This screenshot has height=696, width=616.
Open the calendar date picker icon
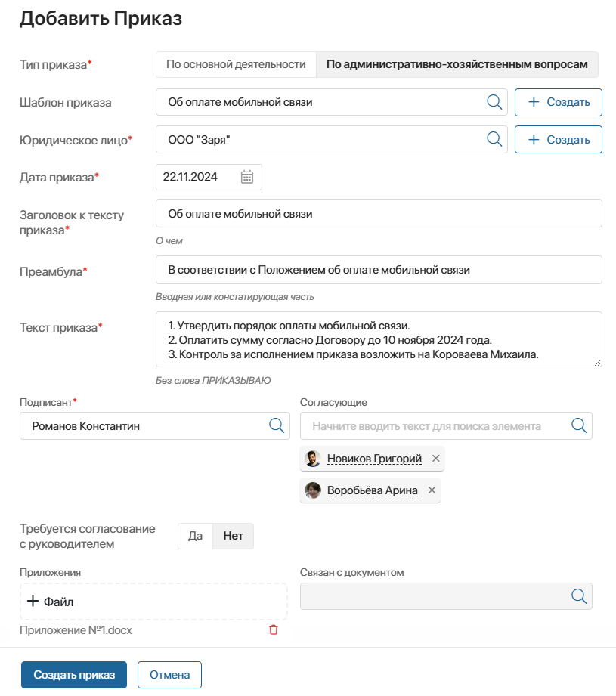(247, 177)
